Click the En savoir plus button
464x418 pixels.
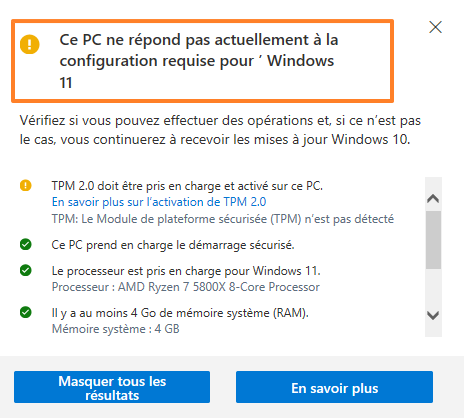point(334,387)
